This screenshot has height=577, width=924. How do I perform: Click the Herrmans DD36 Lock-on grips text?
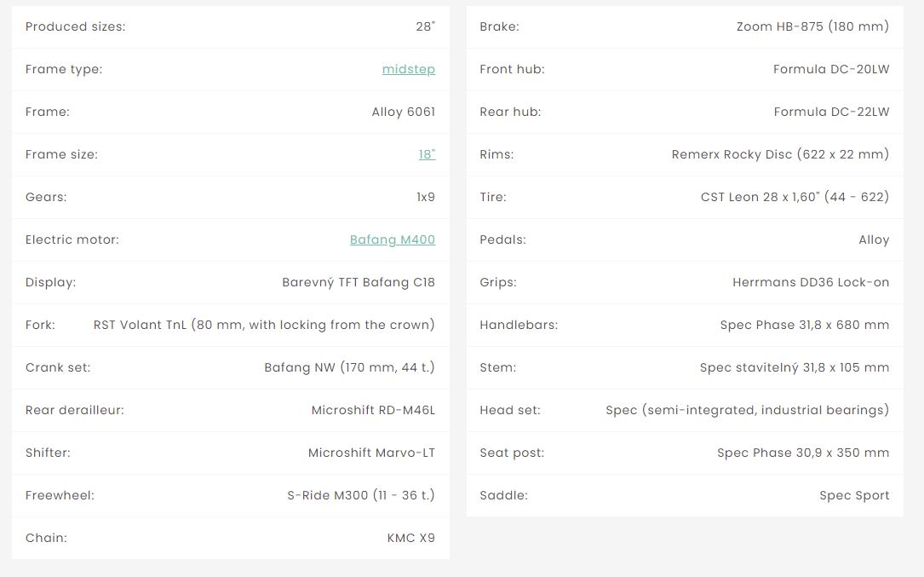tap(811, 282)
